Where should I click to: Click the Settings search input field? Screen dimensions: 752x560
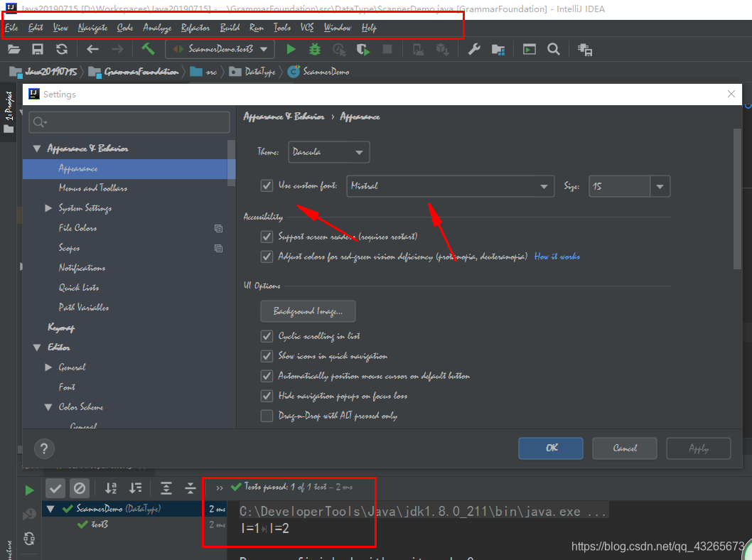(x=129, y=122)
